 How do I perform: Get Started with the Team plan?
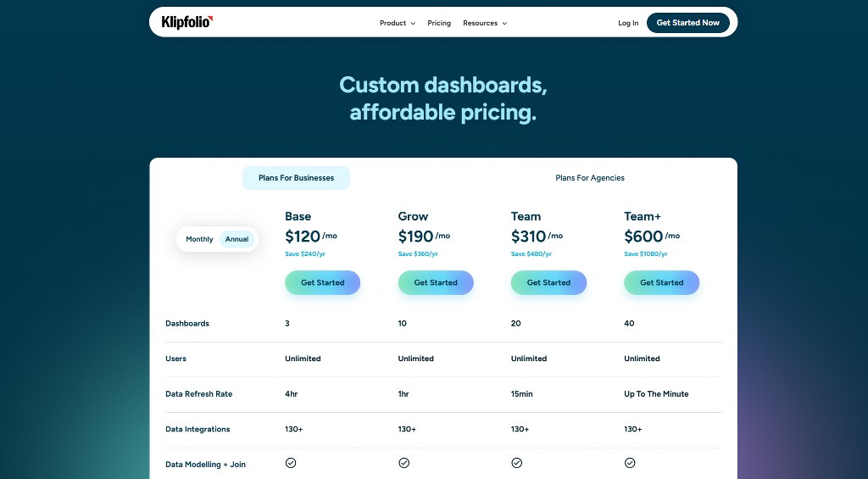(x=548, y=282)
